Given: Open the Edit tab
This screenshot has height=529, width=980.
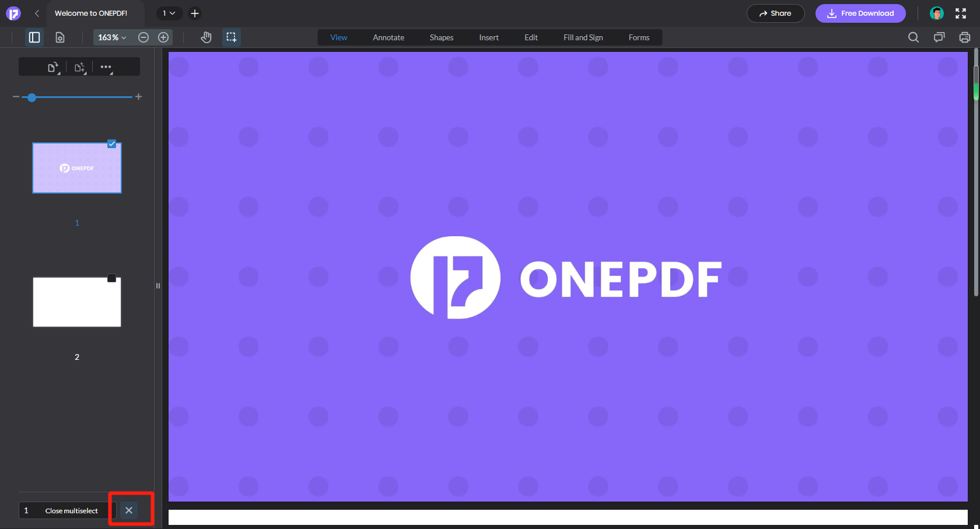Looking at the screenshot, I should tap(531, 37).
